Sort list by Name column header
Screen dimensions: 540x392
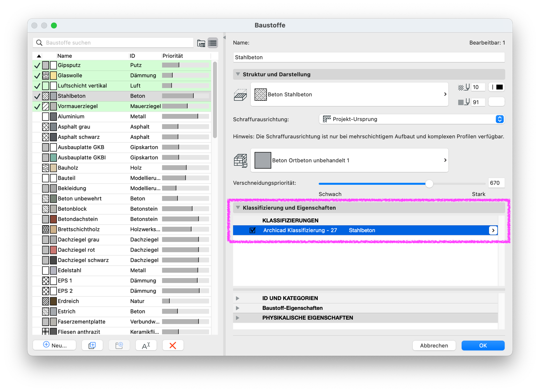coord(65,56)
